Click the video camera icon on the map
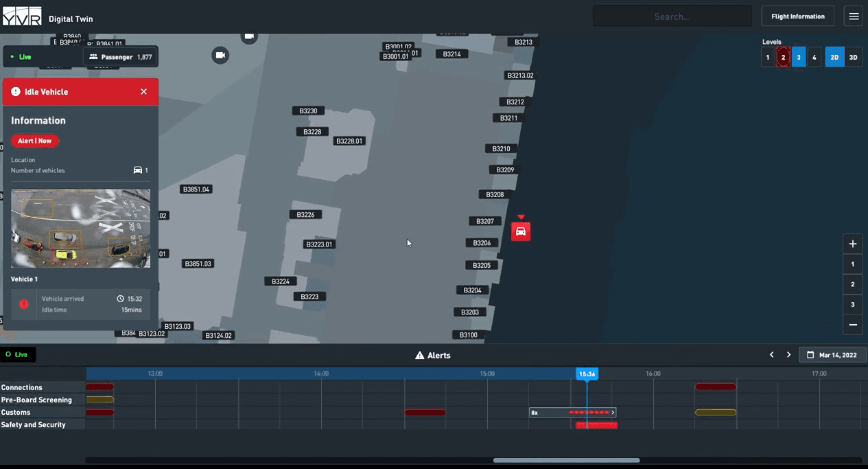 pos(220,55)
